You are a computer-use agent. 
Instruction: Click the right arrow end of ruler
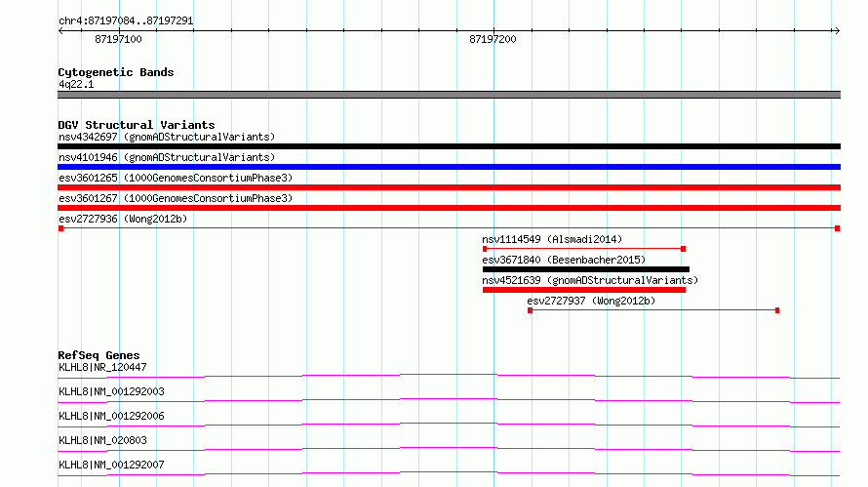tap(837, 31)
